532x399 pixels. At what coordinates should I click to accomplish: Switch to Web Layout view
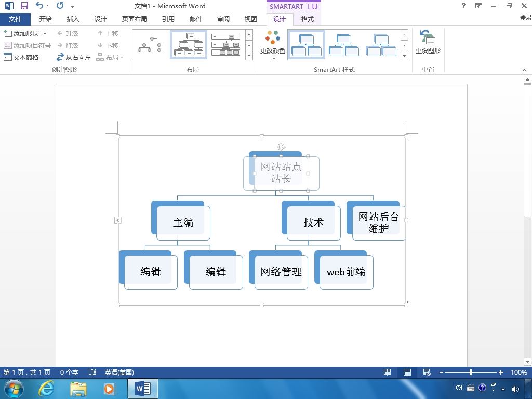(x=427, y=372)
